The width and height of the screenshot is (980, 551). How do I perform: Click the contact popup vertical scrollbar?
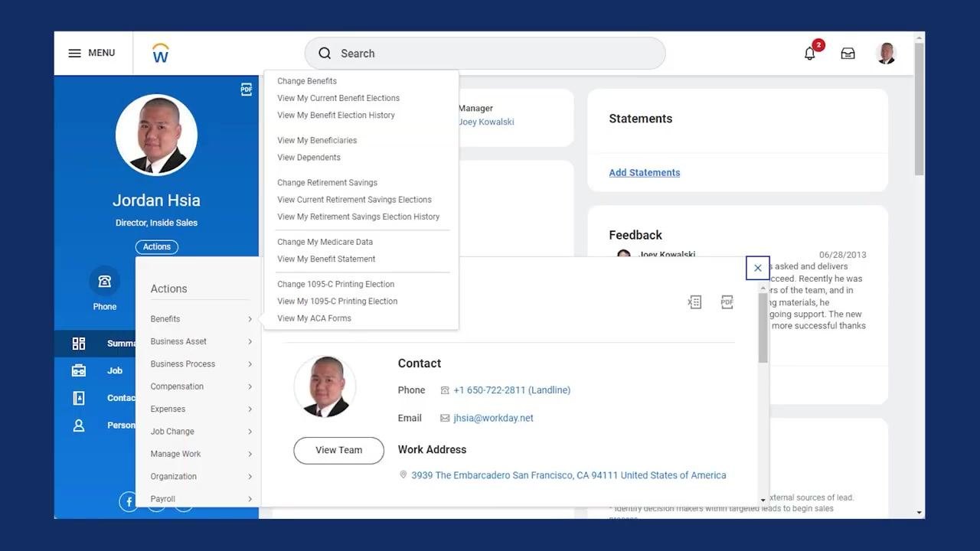pos(763,328)
